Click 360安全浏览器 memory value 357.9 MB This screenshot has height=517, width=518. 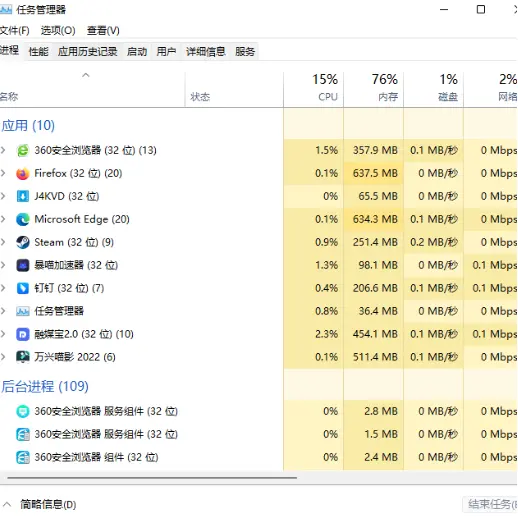(x=375, y=150)
